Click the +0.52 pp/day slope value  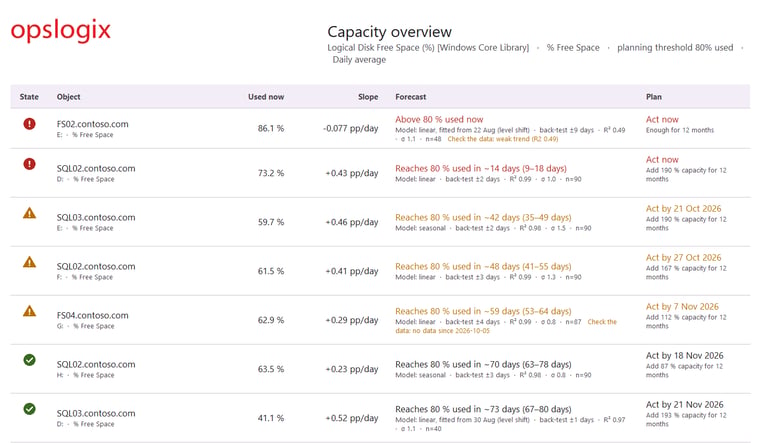(352, 418)
